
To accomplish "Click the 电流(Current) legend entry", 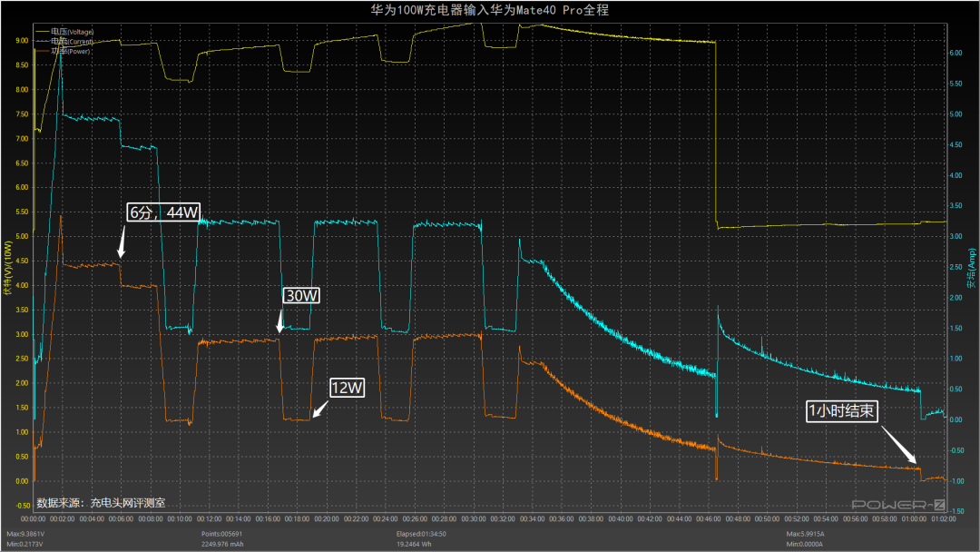I will click(65, 41).
